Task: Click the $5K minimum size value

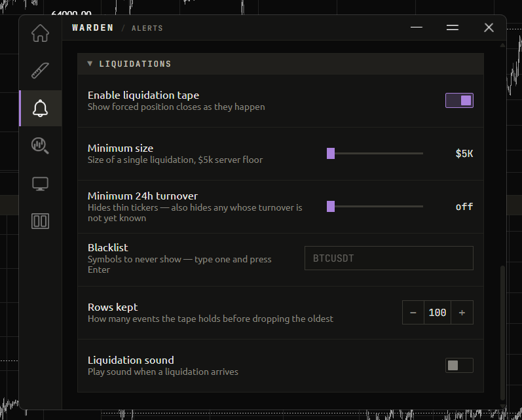Action: click(x=464, y=154)
